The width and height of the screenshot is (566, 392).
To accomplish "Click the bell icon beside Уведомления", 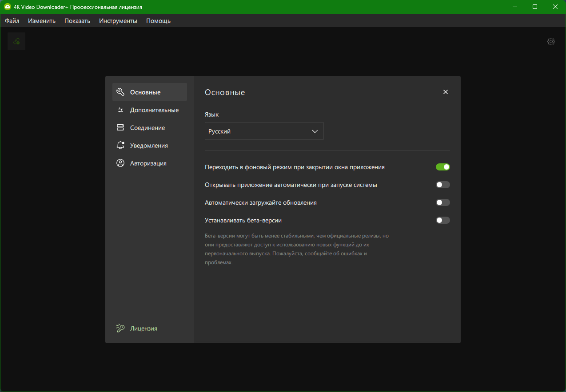I will [x=120, y=146].
